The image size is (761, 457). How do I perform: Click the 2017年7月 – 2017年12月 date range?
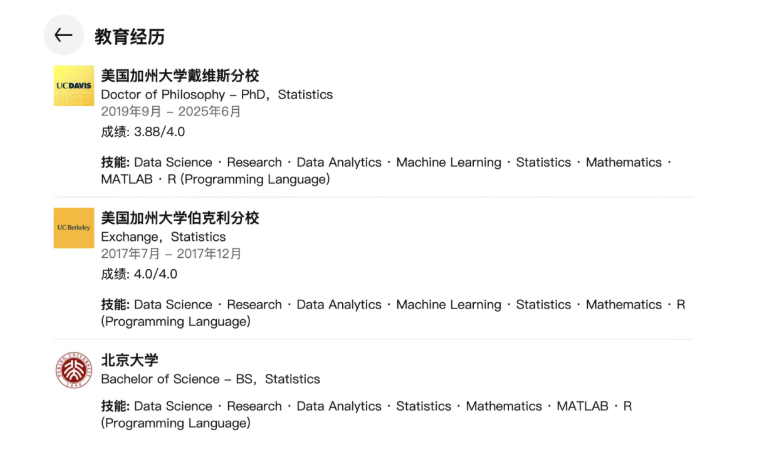point(171,254)
